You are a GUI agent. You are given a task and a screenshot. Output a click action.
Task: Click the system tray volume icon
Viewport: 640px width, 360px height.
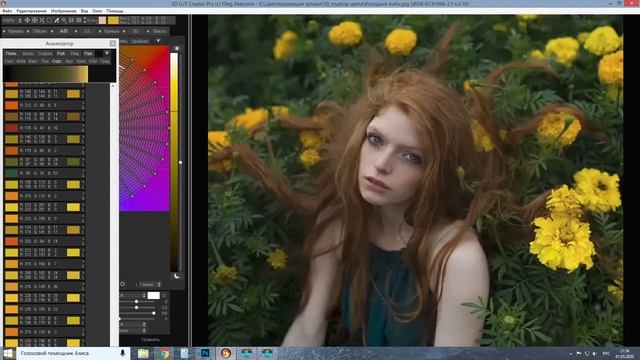(595, 353)
